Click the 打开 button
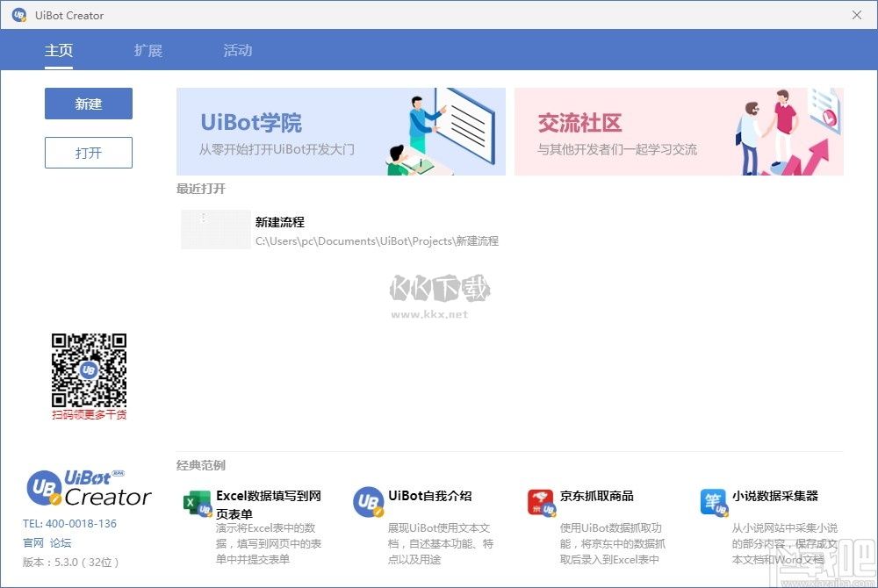 click(89, 153)
